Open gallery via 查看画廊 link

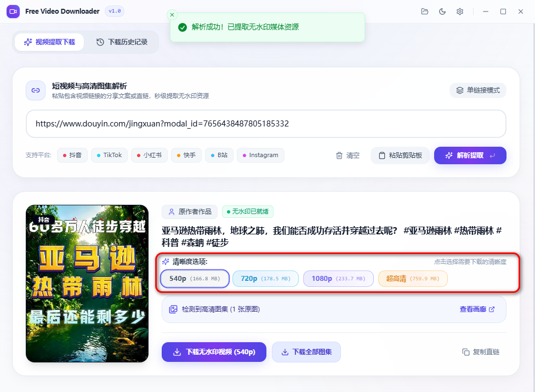coord(477,309)
